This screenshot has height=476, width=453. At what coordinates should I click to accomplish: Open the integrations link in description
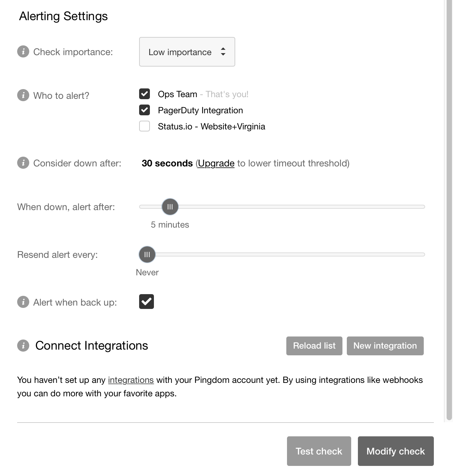click(131, 380)
